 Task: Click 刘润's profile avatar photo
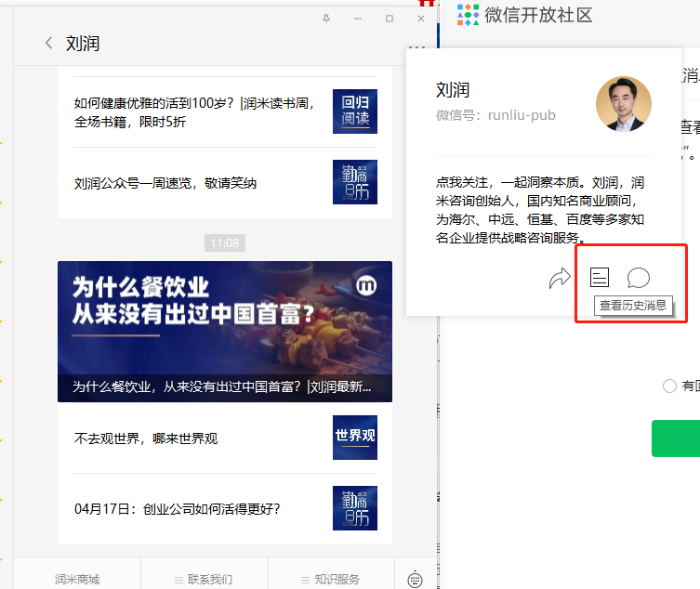tap(624, 104)
